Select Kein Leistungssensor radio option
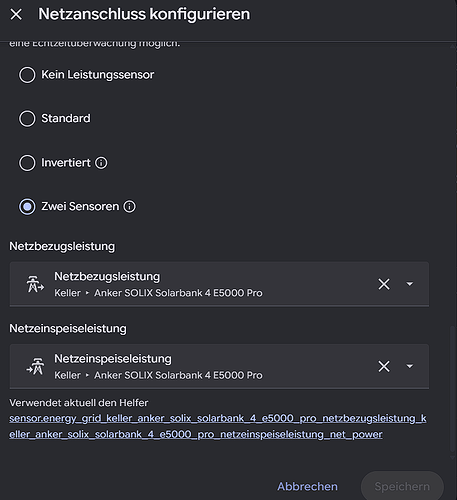This screenshot has width=457, height=500. pos(27,75)
